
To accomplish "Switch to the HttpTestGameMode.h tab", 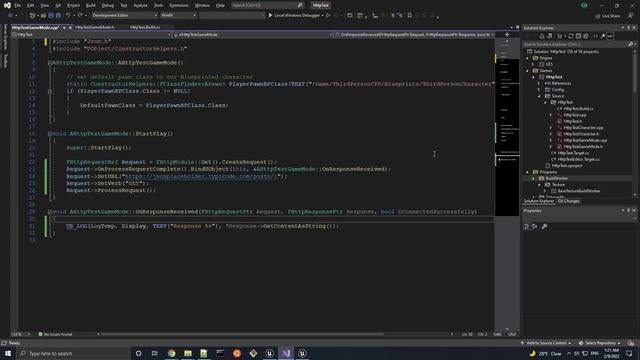I will click(x=95, y=27).
